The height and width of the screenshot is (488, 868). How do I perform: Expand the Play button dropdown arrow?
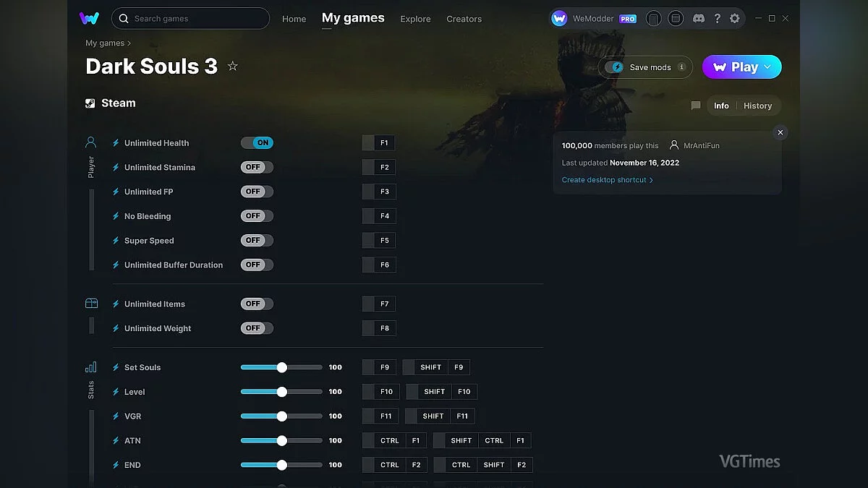click(x=767, y=67)
